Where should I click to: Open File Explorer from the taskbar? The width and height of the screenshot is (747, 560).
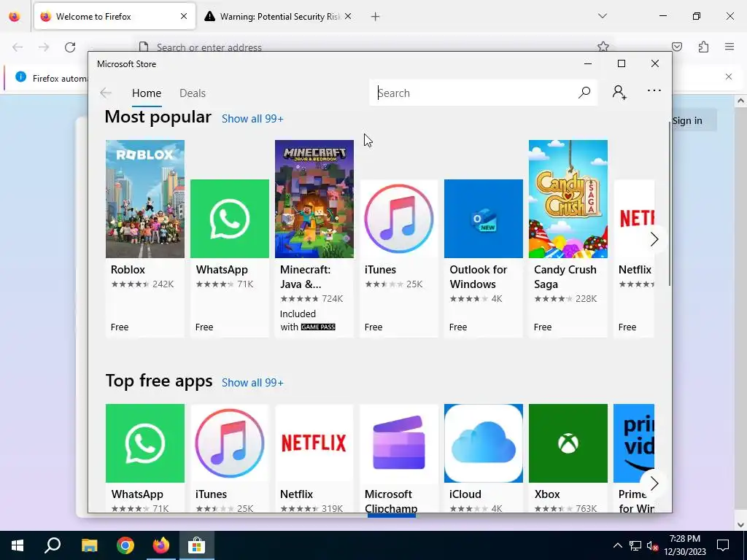click(x=89, y=545)
